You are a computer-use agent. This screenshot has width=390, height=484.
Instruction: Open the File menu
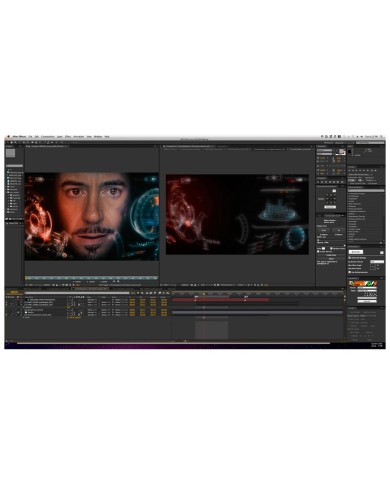(30, 137)
